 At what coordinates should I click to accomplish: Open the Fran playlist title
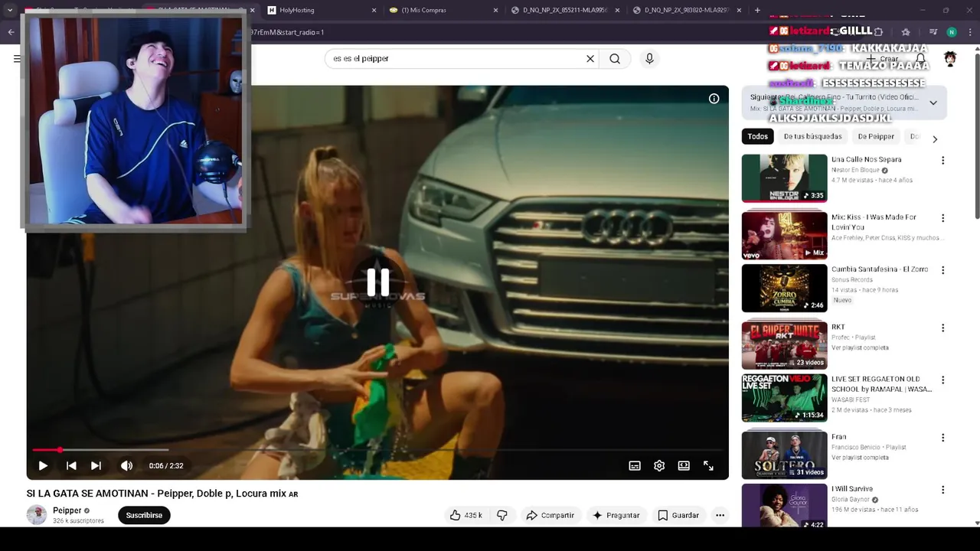[838, 436]
